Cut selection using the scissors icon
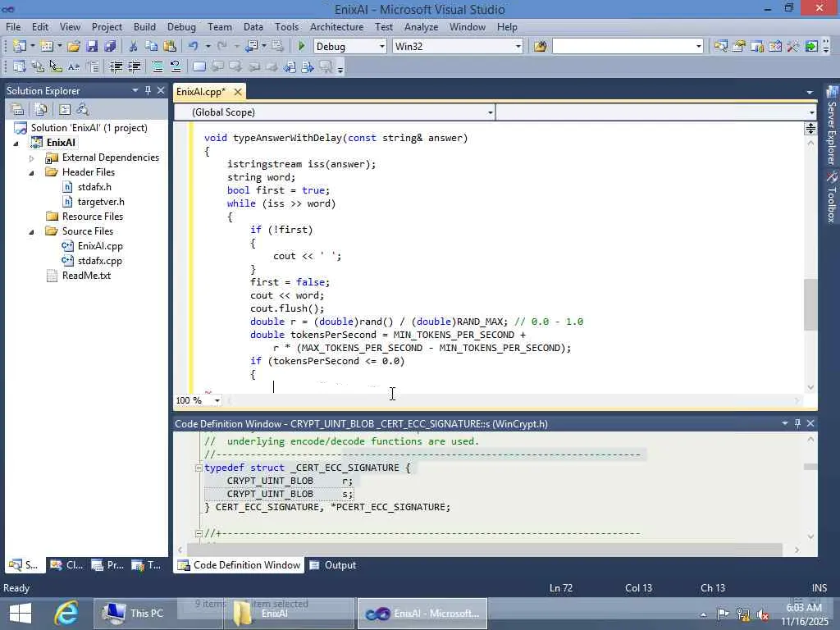The height and width of the screenshot is (630, 840). coord(134,47)
